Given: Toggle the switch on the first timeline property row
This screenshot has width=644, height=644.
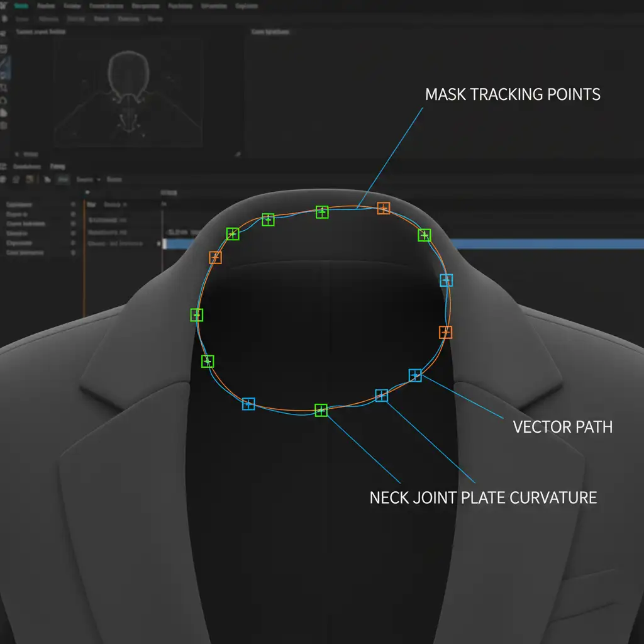Looking at the screenshot, I should (x=74, y=205).
